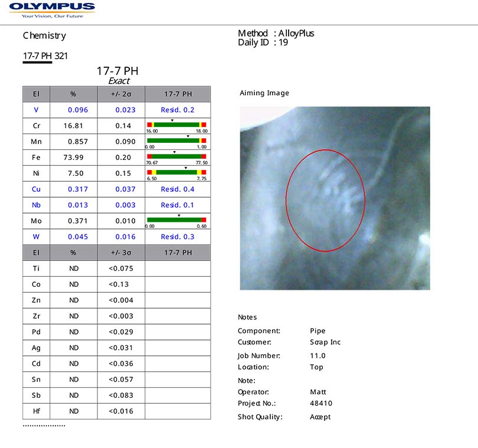The height and width of the screenshot is (448, 478).
Task: Click the Mn range bar
Action: [176, 140]
